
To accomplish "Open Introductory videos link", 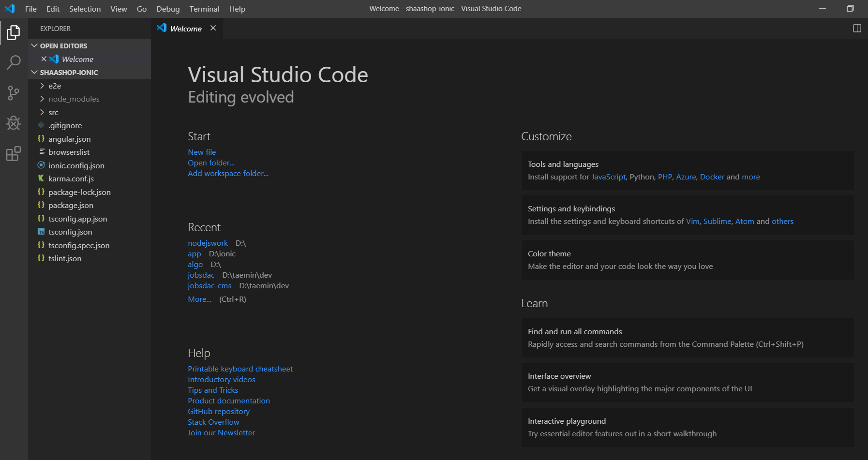I will [x=221, y=379].
